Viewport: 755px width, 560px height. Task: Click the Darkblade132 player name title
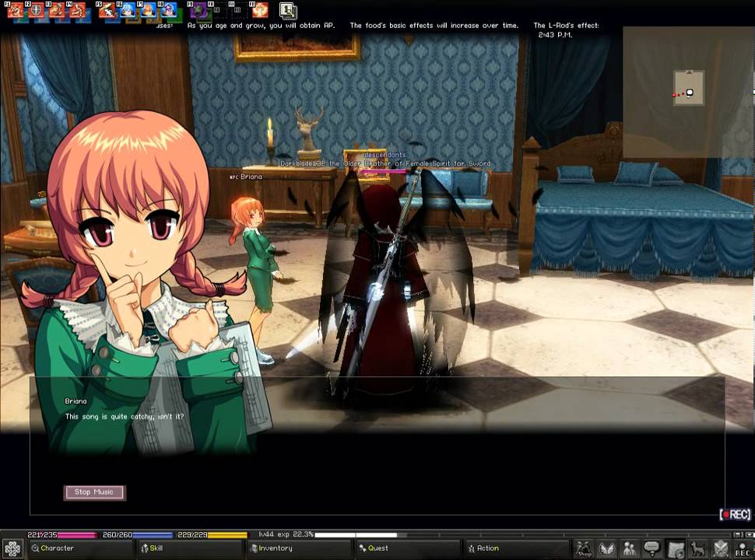point(386,163)
